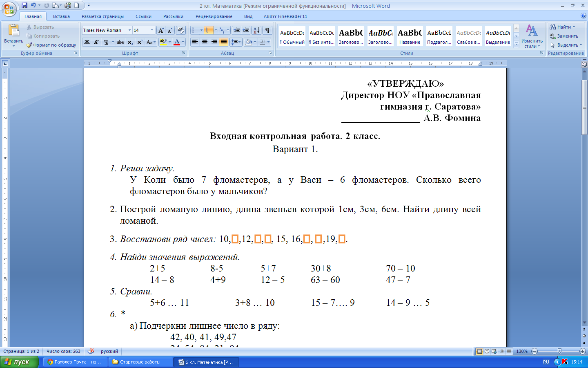Open the Рассылки tab
The image size is (588, 368).
(173, 16)
